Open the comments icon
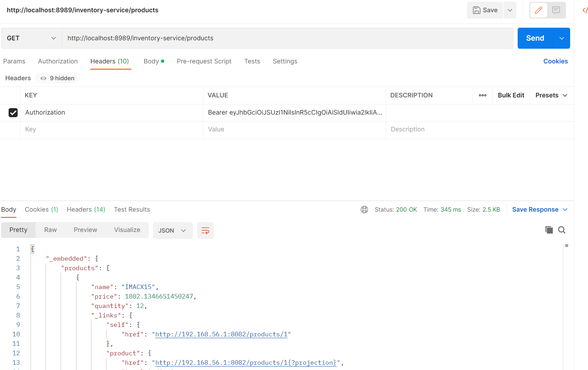588x370 pixels. click(556, 10)
